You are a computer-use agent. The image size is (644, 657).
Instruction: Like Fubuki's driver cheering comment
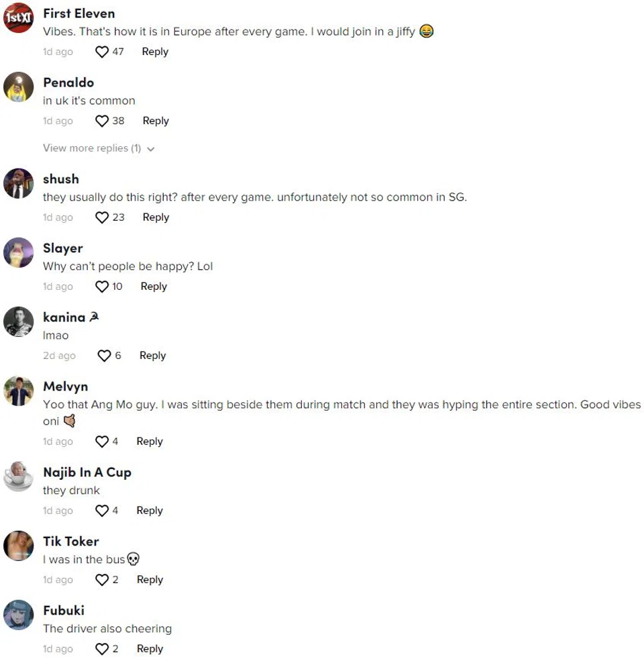(102, 649)
